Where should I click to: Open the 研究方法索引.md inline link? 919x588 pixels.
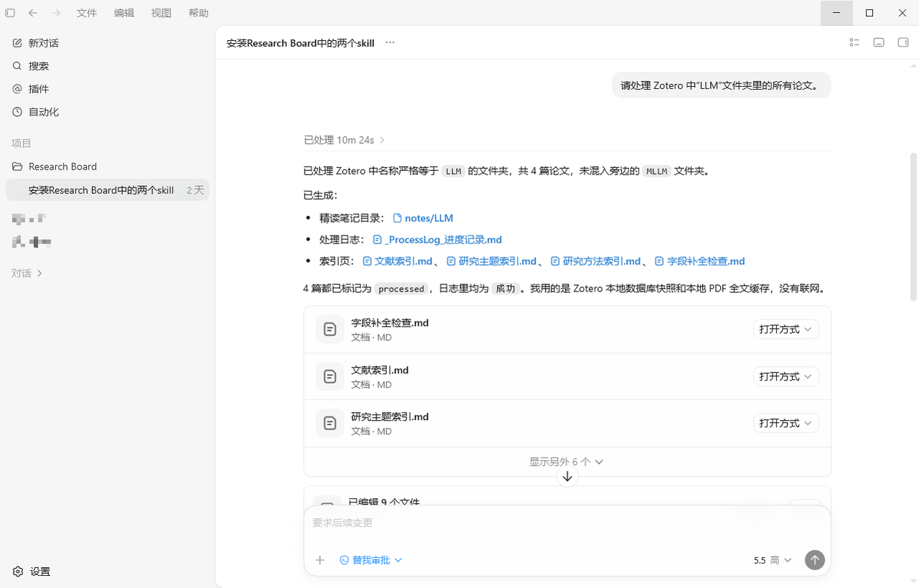coord(596,261)
